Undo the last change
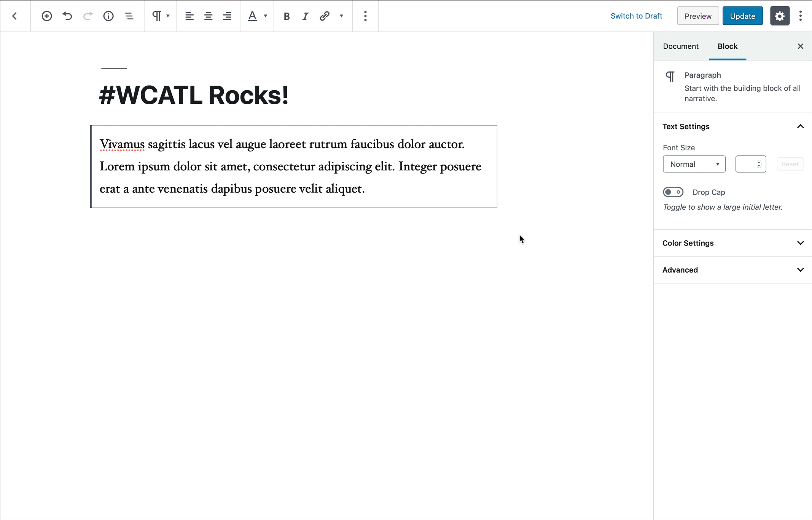Image resolution: width=812 pixels, height=520 pixels. (x=67, y=16)
